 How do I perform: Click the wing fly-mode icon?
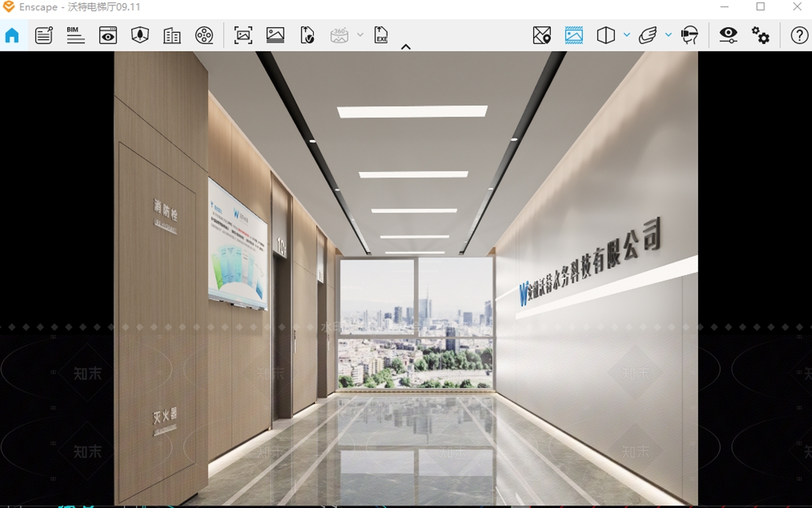click(x=648, y=36)
